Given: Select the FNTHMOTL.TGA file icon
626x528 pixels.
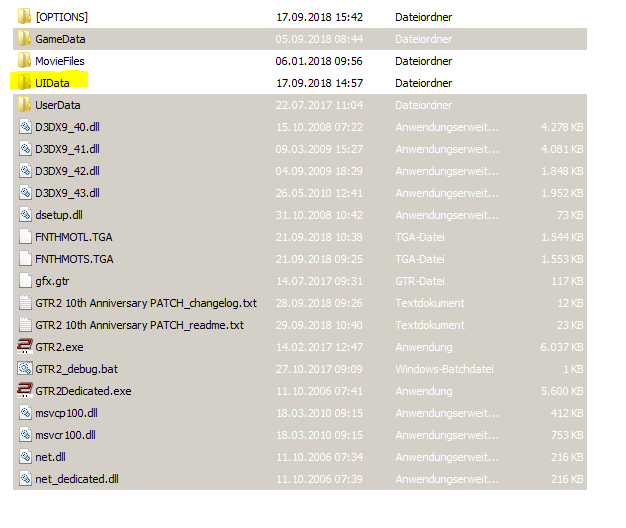Looking at the screenshot, I should pyautogui.click(x=25, y=236).
